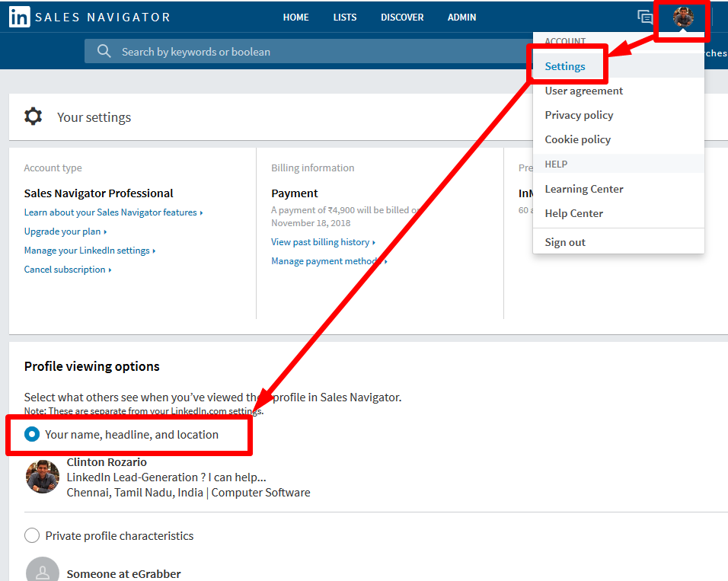Switch to the ADMIN tab
The image size is (728, 581).
pyautogui.click(x=461, y=18)
